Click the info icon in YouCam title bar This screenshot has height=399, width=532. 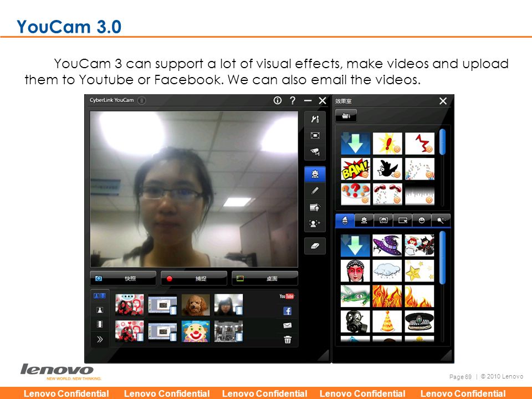point(277,100)
